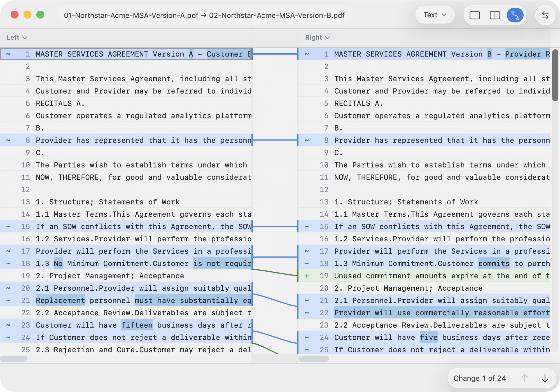
Task: Select left line 22 2.2 Acceptance Review
Action: [x=126, y=313]
